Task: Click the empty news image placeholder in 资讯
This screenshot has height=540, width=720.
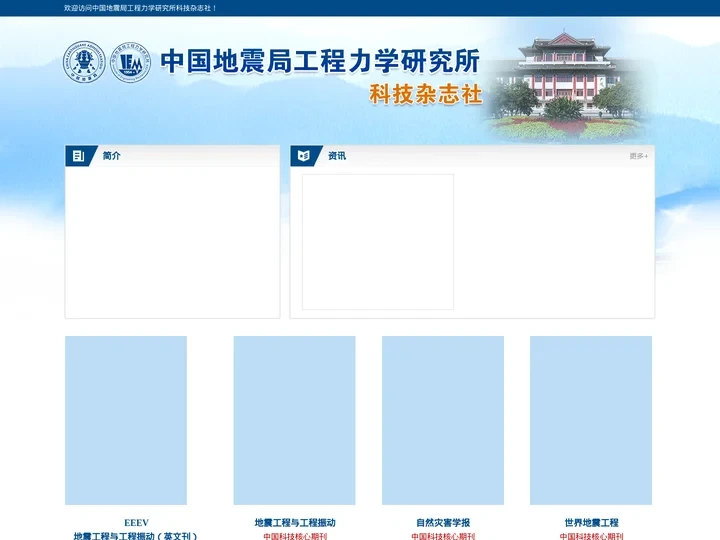Action: click(378, 242)
